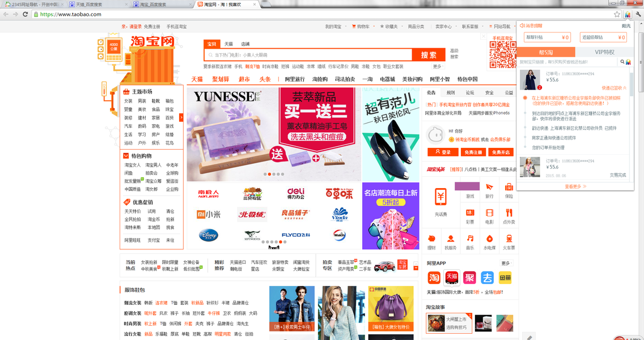
Task: Open the 小米 brand logo
Action: (x=209, y=214)
